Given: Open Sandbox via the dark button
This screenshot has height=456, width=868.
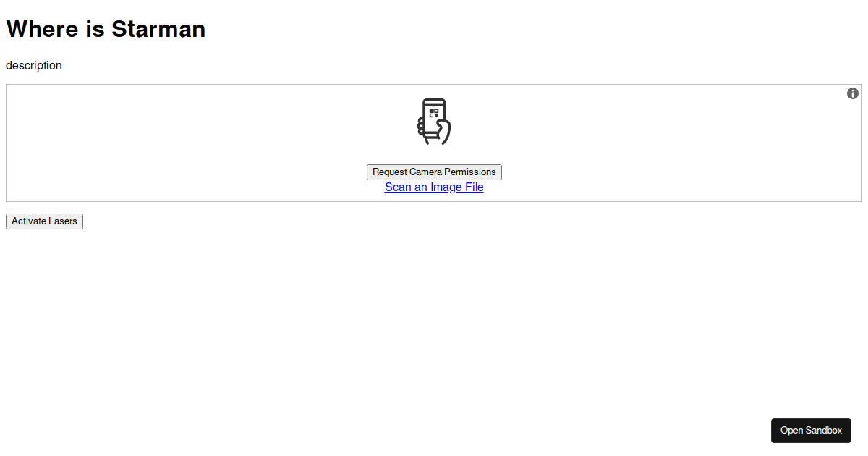Looking at the screenshot, I should point(811,431).
